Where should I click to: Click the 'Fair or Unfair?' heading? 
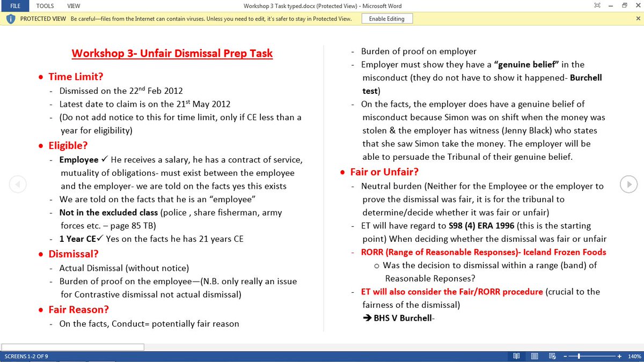(384, 172)
